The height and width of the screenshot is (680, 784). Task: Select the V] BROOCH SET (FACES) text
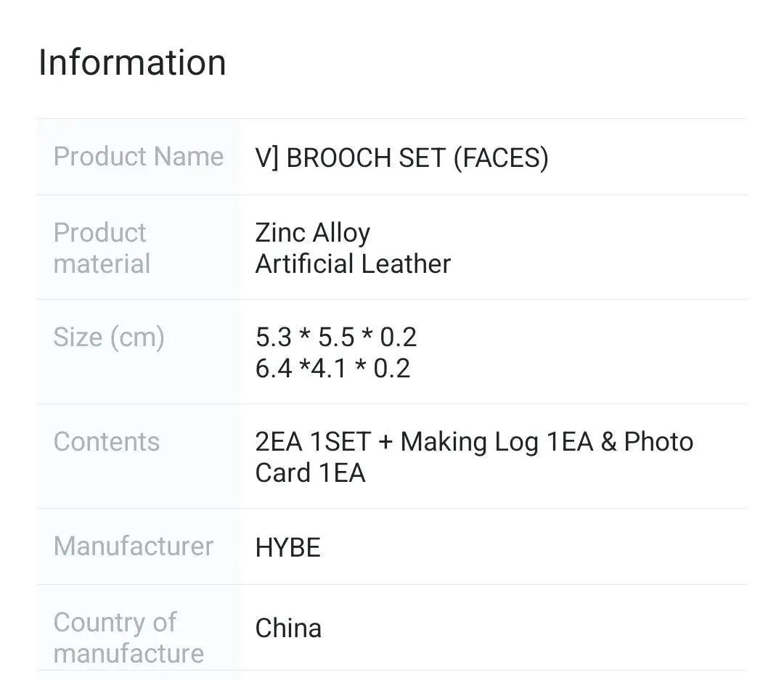pyautogui.click(x=401, y=157)
